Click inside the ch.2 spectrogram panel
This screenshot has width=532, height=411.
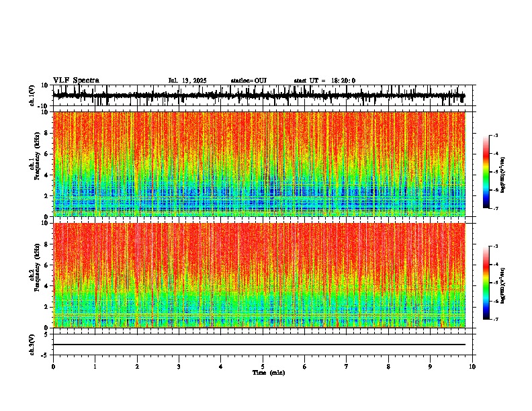(259, 275)
